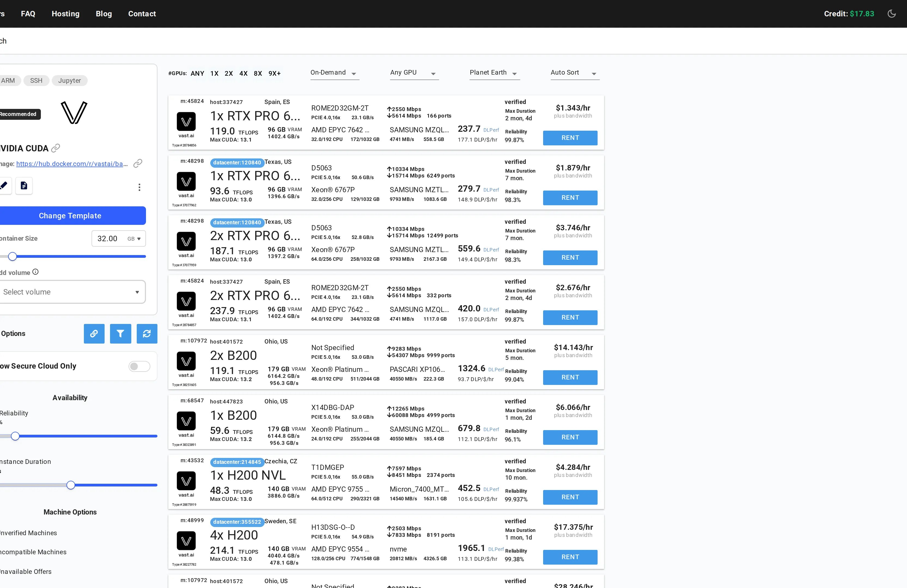Open the Planet Earth region dropdown
The height and width of the screenshot is (588, 907).
(x=495, y=73)
